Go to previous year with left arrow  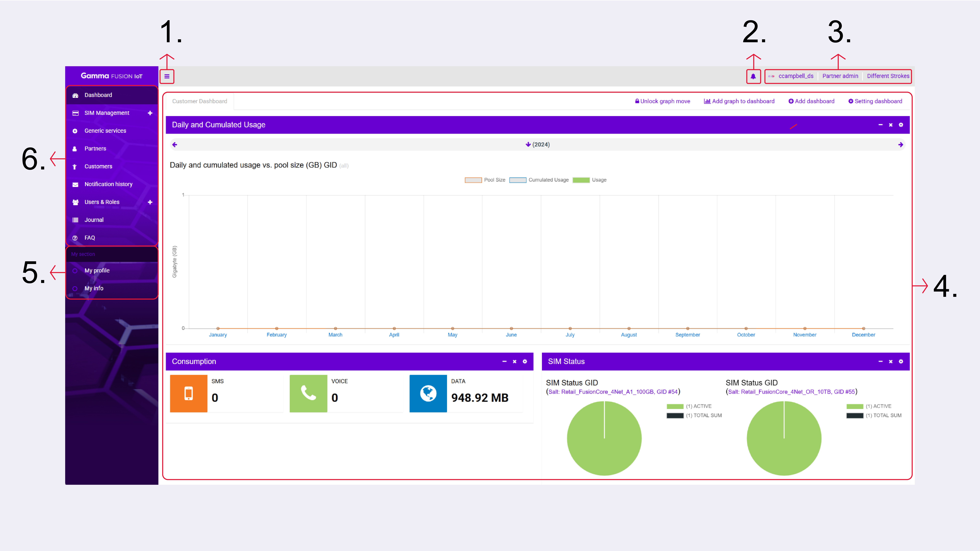coord(175,144)
